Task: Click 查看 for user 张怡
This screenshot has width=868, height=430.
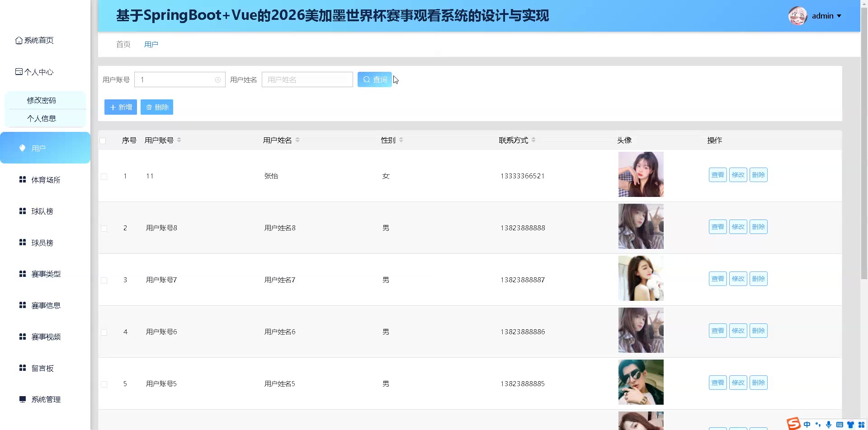Action: coord(718,175)
